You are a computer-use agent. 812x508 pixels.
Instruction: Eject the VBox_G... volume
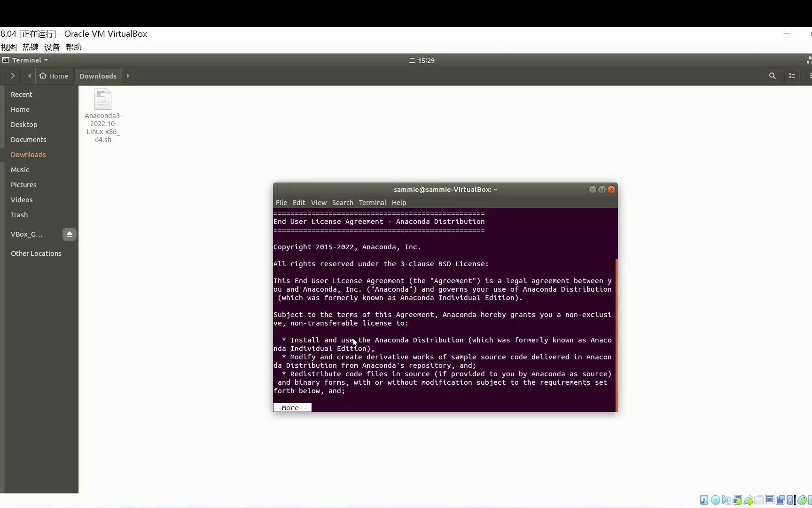[70, 234]
